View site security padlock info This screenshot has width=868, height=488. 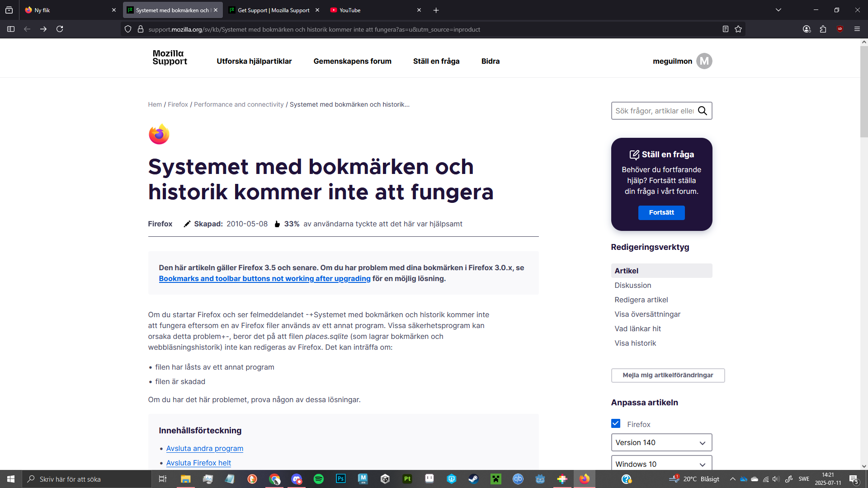[141, 29]
